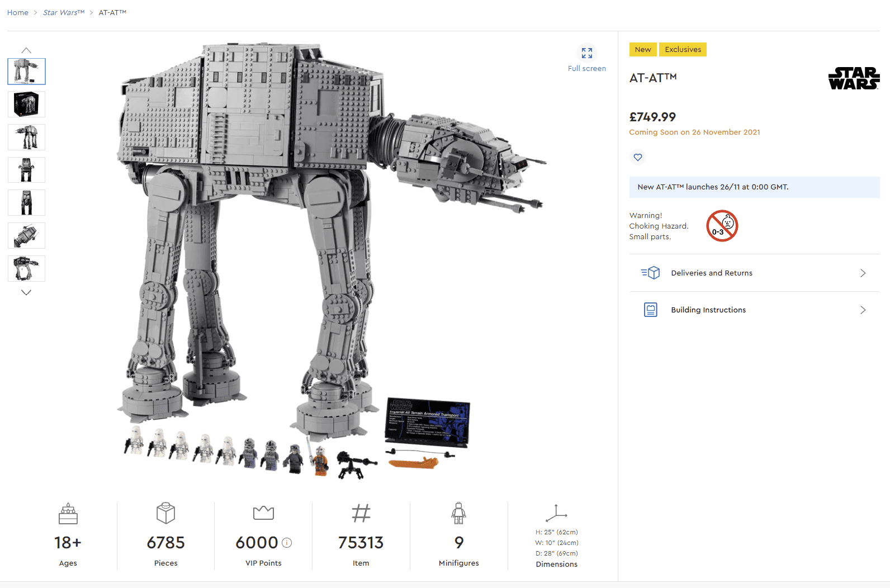
Task: Click the brick icon above Pieces
Action: (165, 513)
